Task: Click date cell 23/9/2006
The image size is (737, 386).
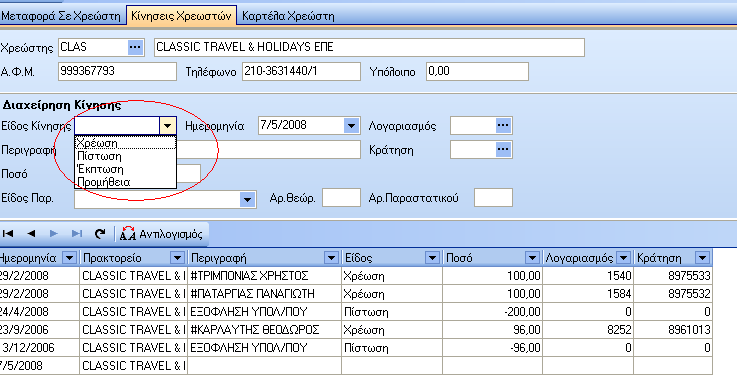Action: pos(39,330)
